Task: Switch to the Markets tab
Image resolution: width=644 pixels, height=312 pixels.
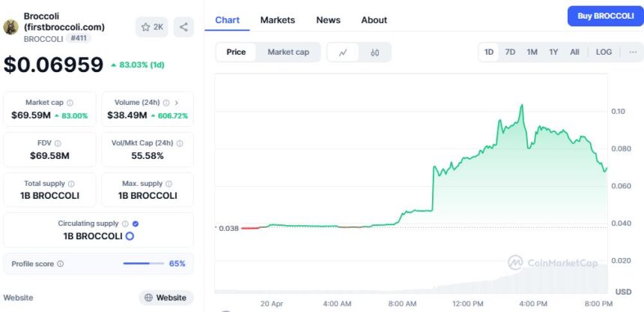Action: pos(278,19)
